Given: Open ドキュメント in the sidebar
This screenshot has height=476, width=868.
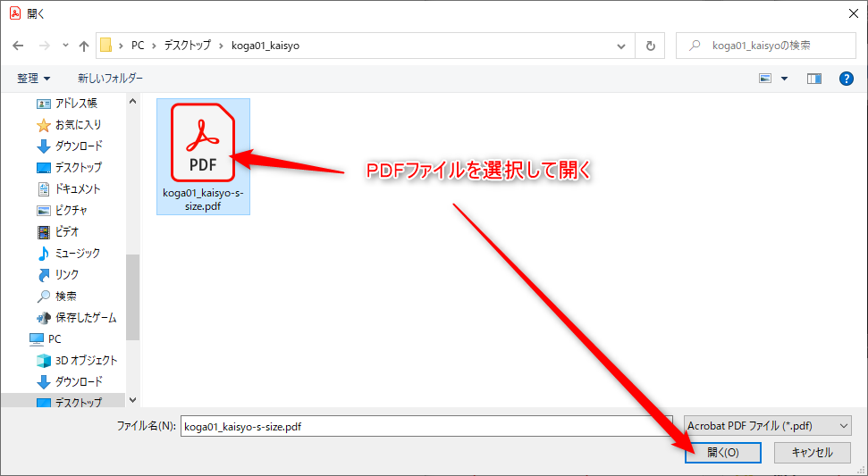Looking at the screenshot, I should click(69, 189).
